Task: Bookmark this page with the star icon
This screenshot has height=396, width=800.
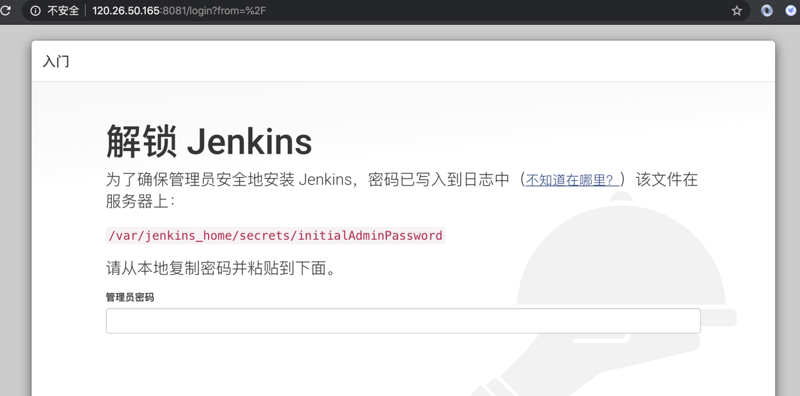Action: click(x=737, y=11)
